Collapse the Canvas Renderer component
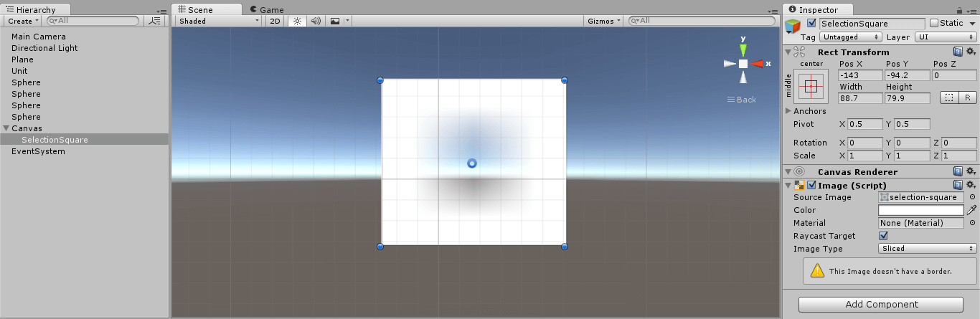This screenshot has height=319, width=980. point(788,172)
